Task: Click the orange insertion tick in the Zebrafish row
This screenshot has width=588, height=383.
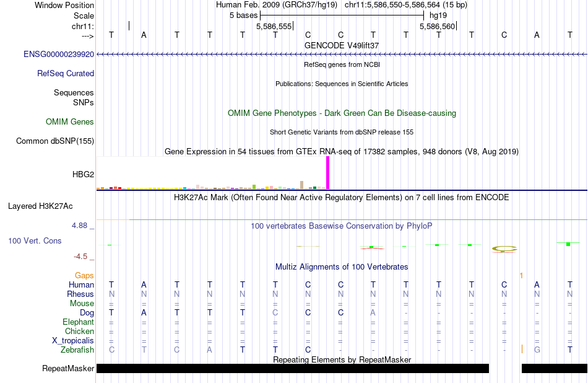Action: pos(522,349)
